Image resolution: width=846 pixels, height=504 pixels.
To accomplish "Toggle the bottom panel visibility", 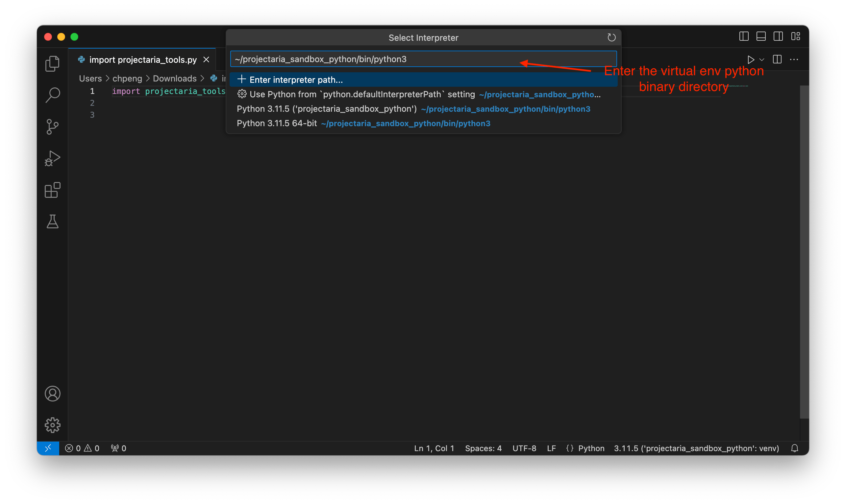I will [761, 36].
